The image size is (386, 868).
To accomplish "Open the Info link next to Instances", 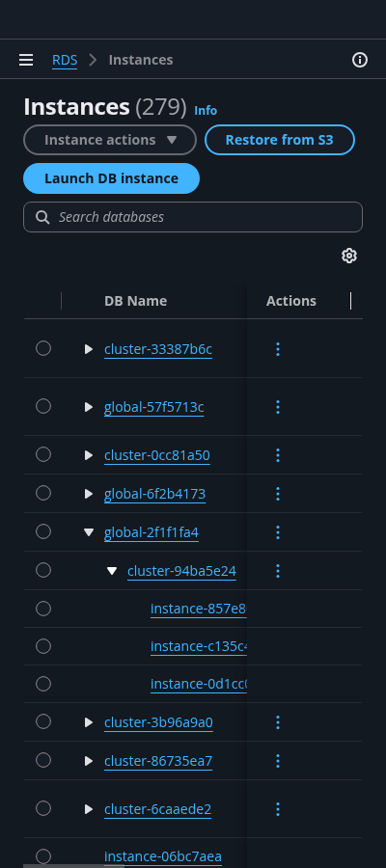I will 206,111.
